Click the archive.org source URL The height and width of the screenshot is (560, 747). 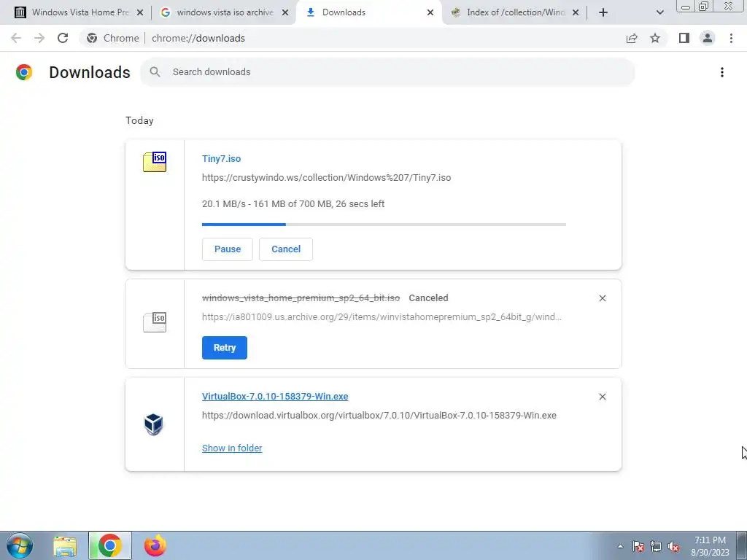point(382,317)
